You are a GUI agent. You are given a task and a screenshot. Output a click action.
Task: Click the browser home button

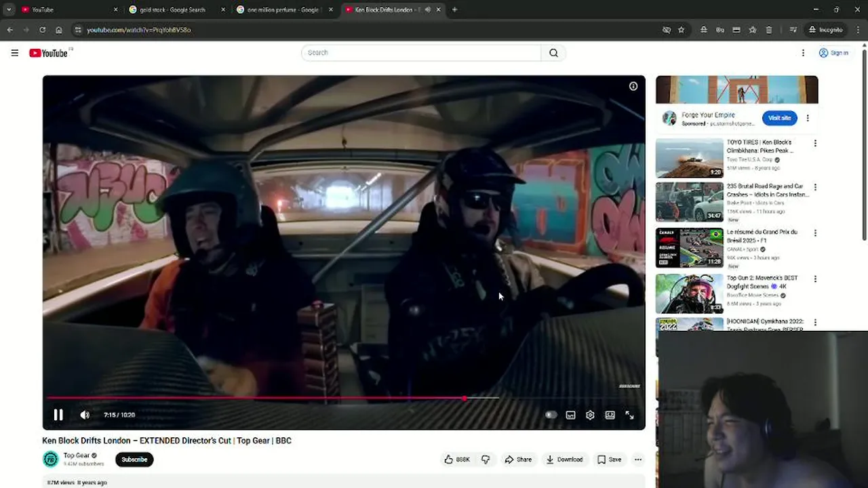click(x=59, y=30)
